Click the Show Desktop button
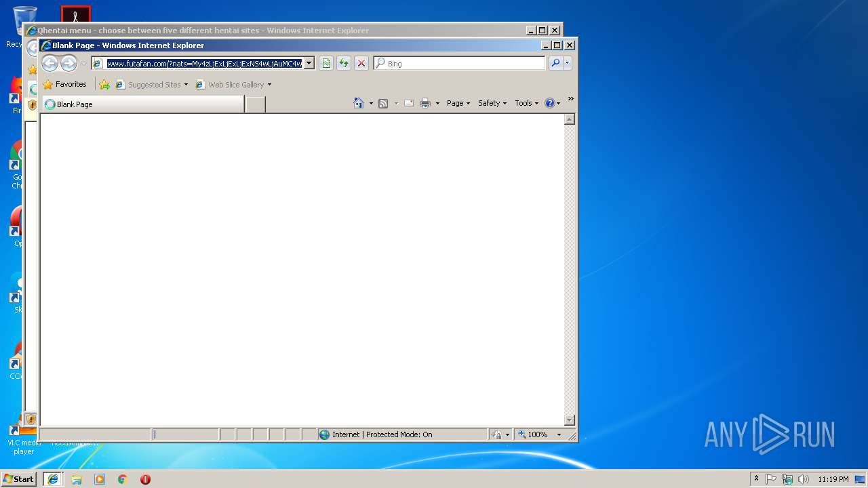868x488 pixels. point(860,479)
